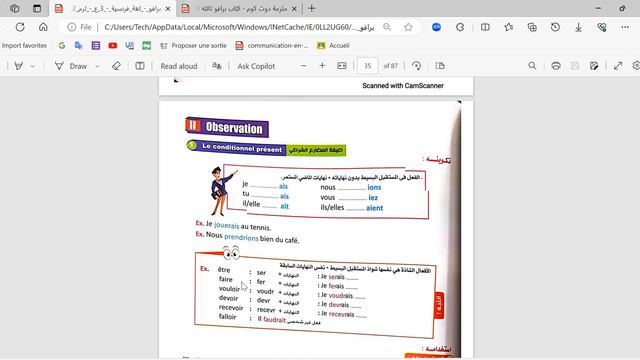Click the page number field showing 35

point(367,66)
